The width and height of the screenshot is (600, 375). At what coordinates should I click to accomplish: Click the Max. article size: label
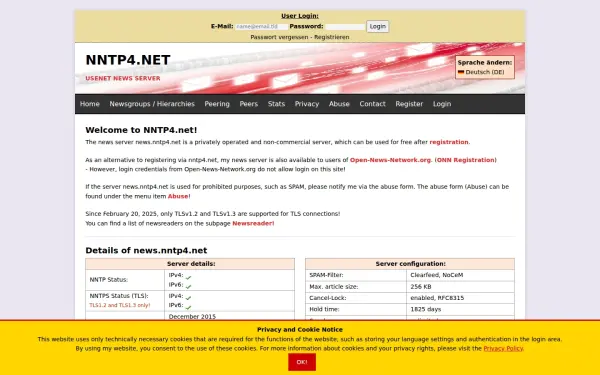click(x=334, y=287)
